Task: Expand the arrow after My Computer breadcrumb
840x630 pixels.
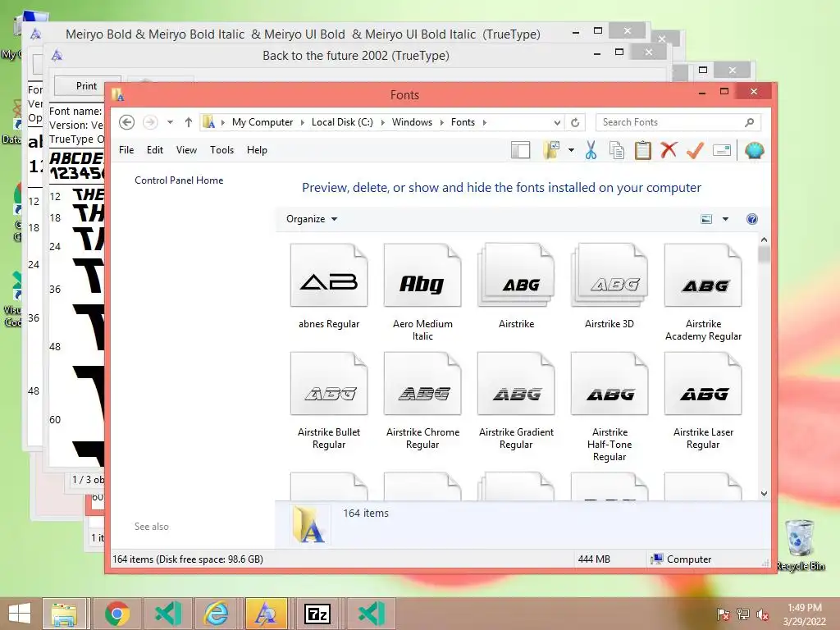Action: (x=302, y=122)
